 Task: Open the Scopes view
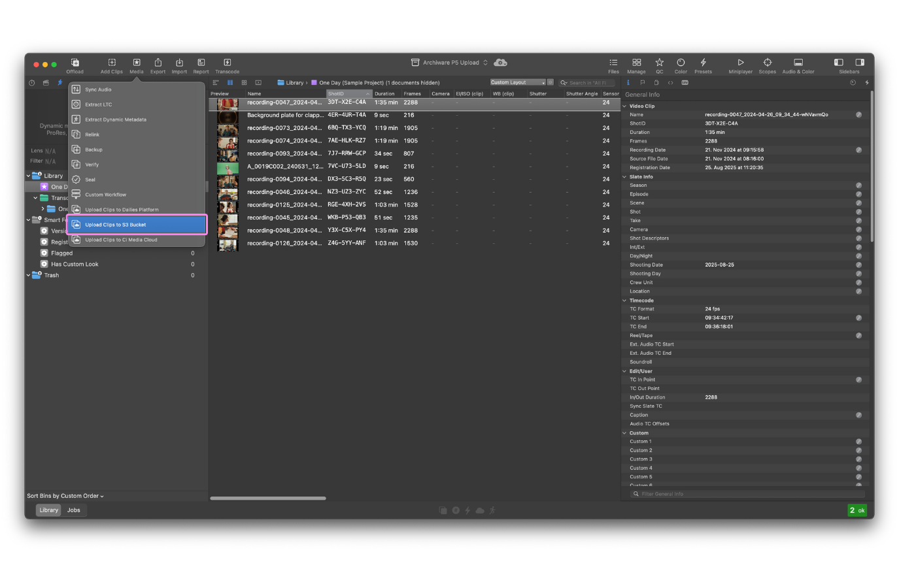tap(767, 63)
